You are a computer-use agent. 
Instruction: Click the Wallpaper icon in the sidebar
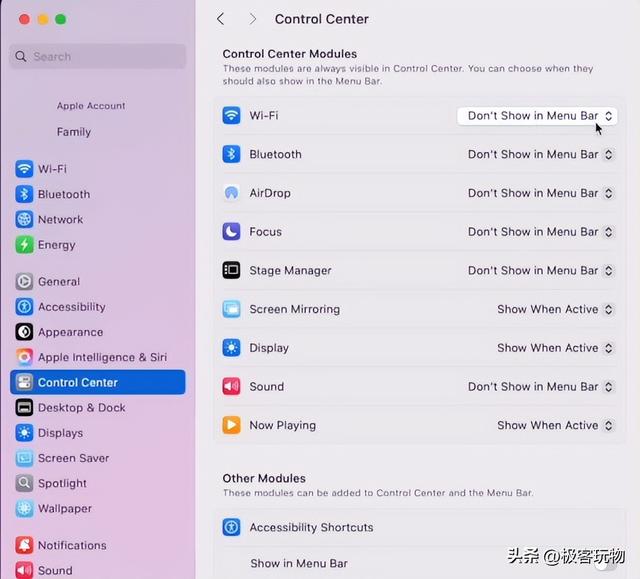[24, 508]
